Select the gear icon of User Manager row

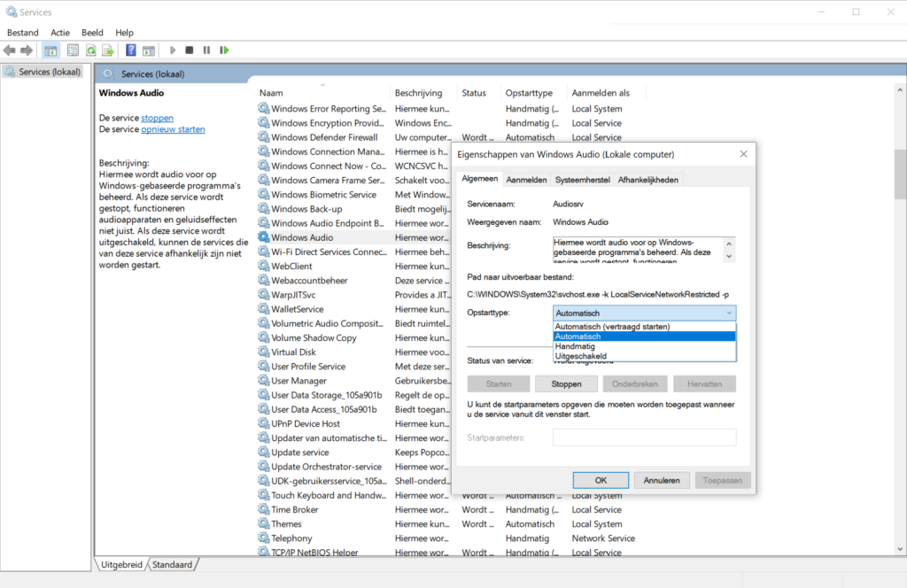(264, 381)
